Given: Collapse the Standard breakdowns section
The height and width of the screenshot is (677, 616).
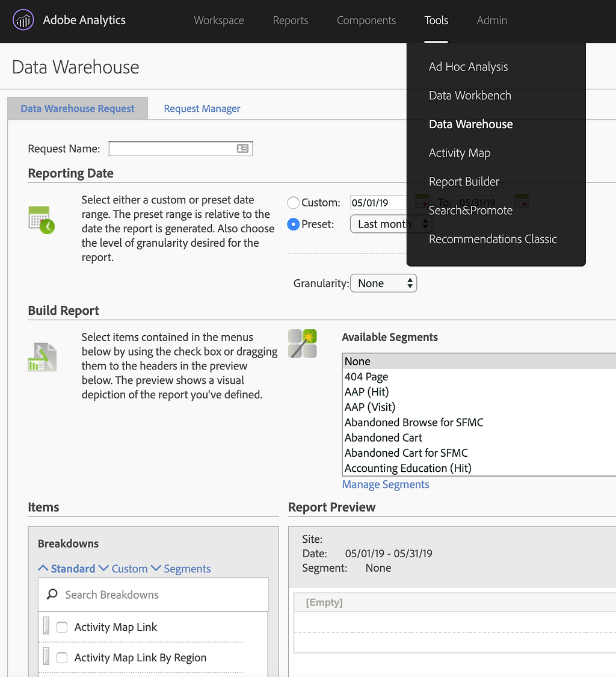Looking at the screenshot, I should [67, 569].
